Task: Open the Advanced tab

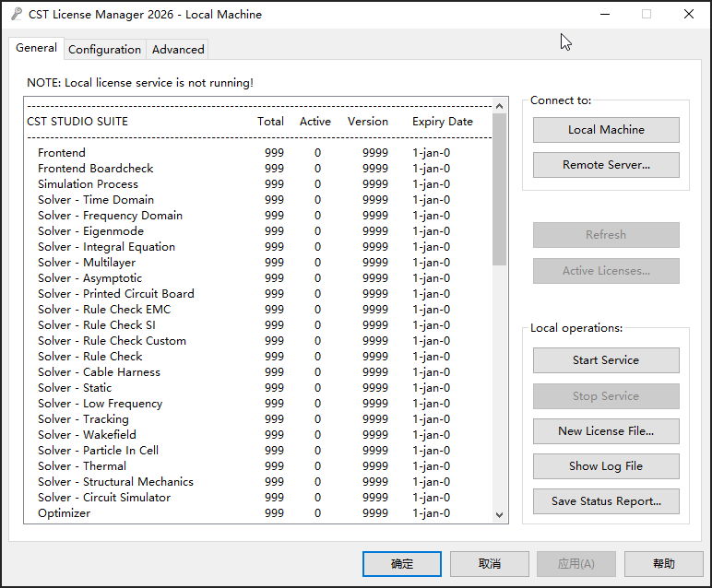Action: (178, 50)
